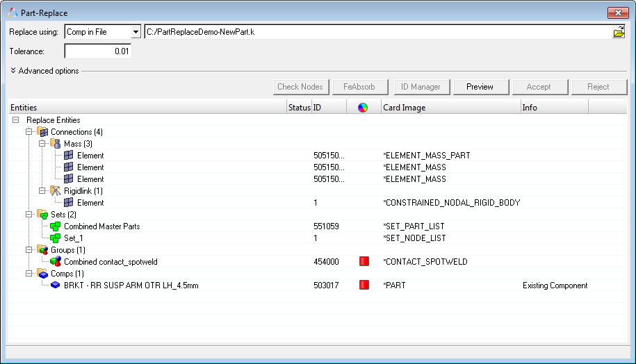Click the Sets (2) folder icon
The height and width of the screenshot is (364, 636).
[x=42, y=215]
